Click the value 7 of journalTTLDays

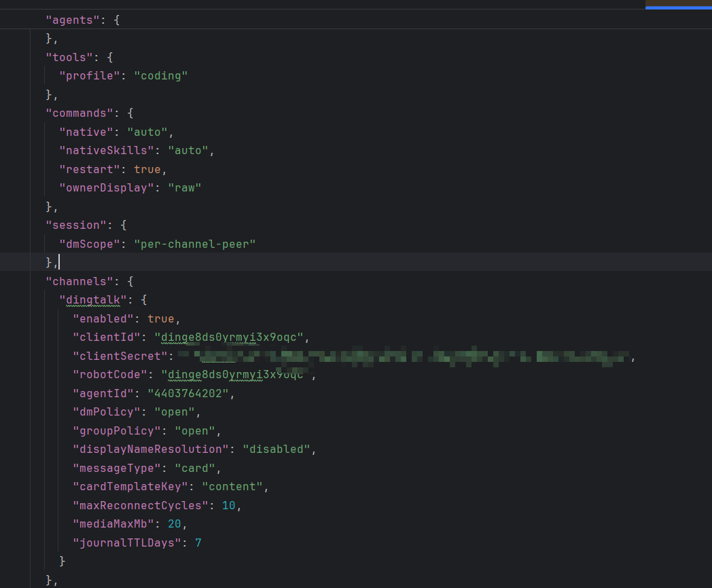tap(198, 543)
